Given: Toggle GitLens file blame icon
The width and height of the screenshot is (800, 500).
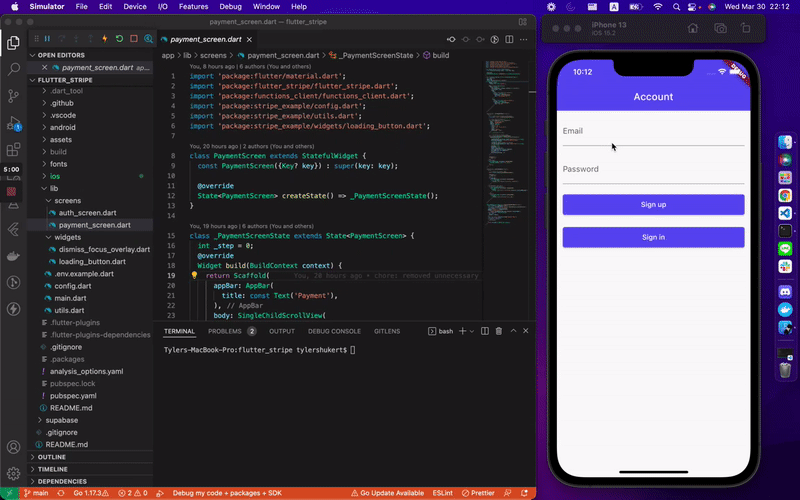Looking at the screenshot, I should (494, 39).
